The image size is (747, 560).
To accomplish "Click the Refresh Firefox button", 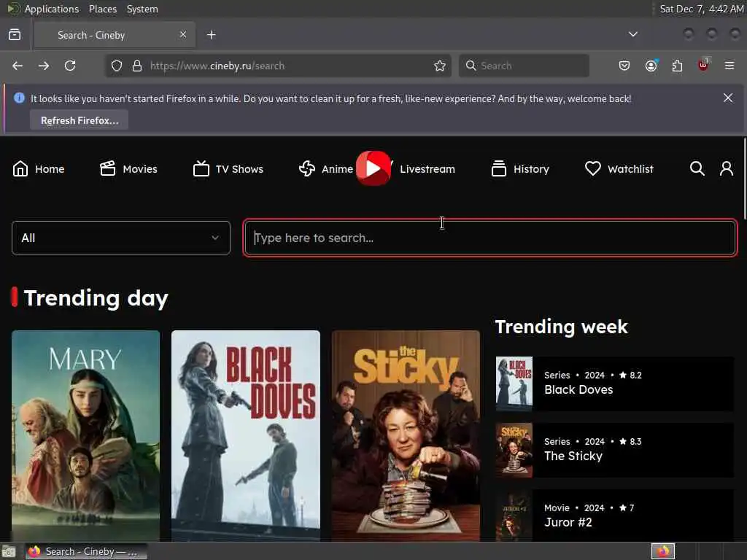I will pos(79,120).
